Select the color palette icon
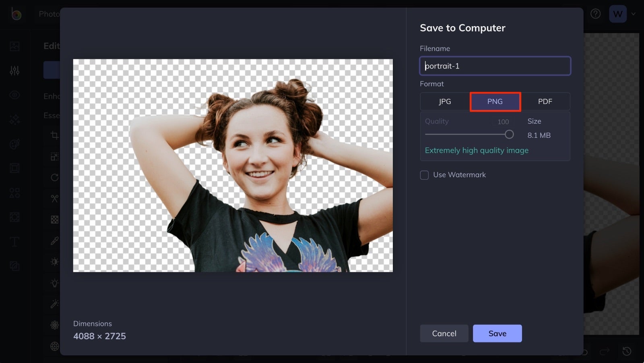 [14, 144]
